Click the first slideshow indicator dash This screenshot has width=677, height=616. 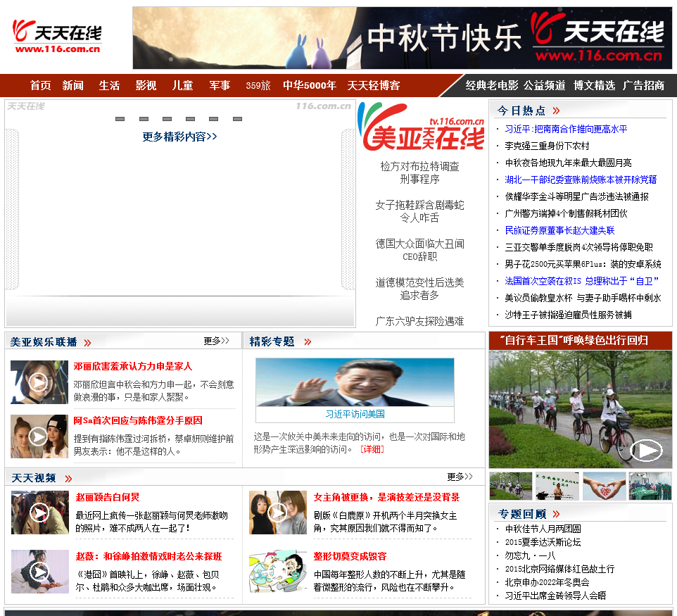pyautogui.click(x=120, y=119)
